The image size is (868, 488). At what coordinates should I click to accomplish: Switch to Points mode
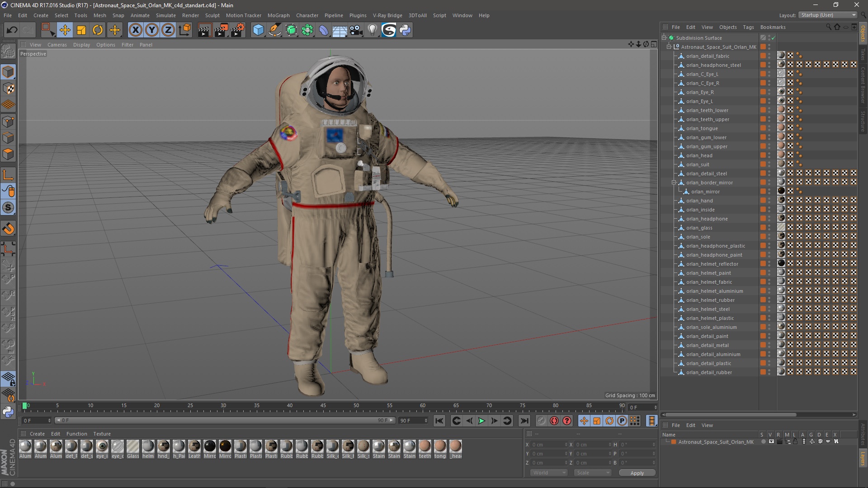[8, 122]
